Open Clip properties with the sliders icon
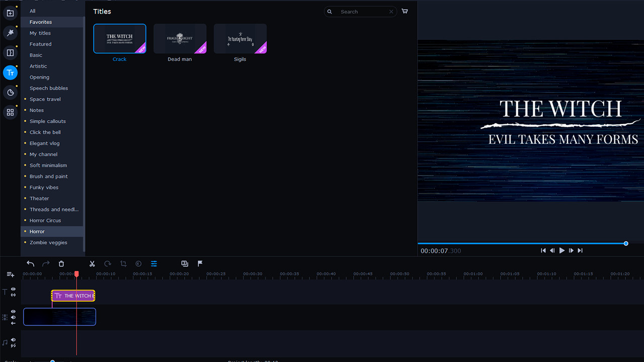Screen dimensions: 644x362 pyautogui.click(x=153, y=263)
